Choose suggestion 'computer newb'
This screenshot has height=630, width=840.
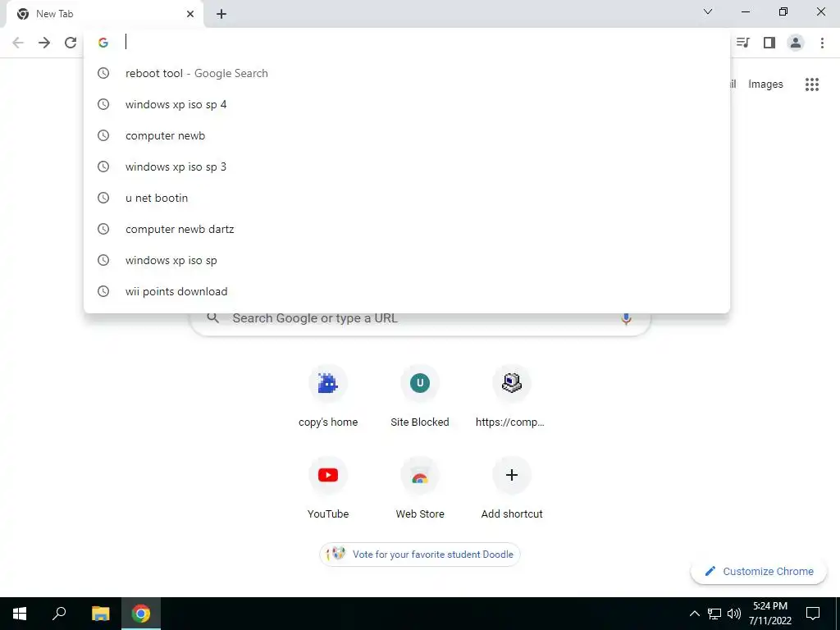[407, 135]
